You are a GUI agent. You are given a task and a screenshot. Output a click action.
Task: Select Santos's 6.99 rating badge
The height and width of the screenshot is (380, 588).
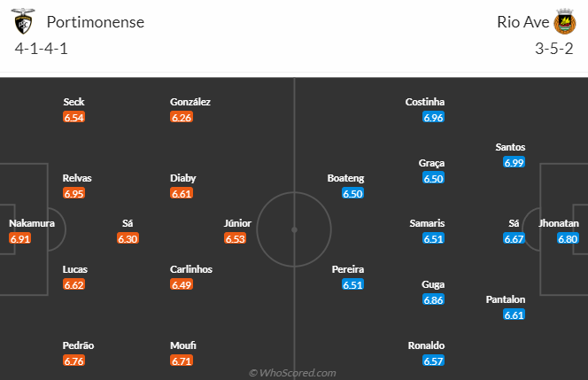coord(514,162)
